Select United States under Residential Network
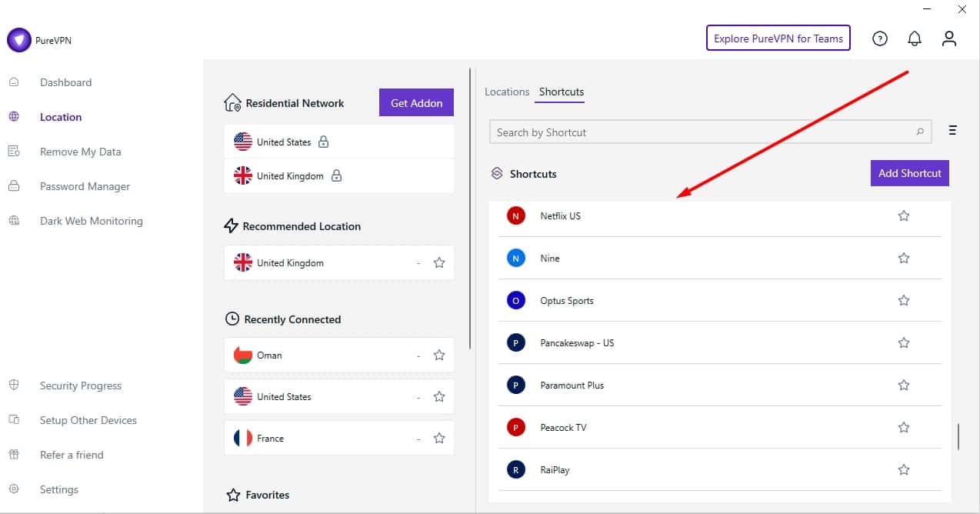The image size is (980, 514). (284, 142)
